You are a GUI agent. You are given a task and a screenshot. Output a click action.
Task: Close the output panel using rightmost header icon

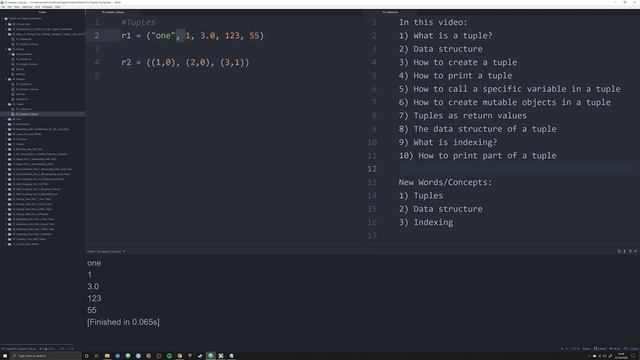coord(635,251)
